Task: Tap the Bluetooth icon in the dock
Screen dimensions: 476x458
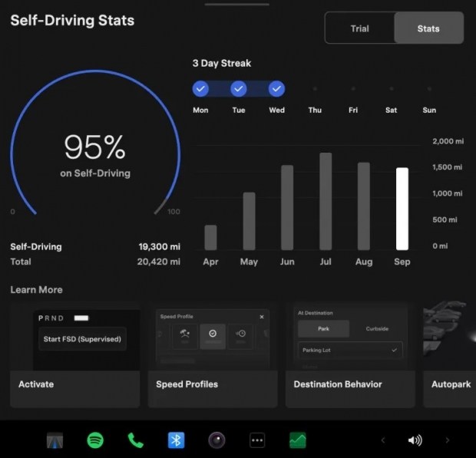Action: pos(177,440)
